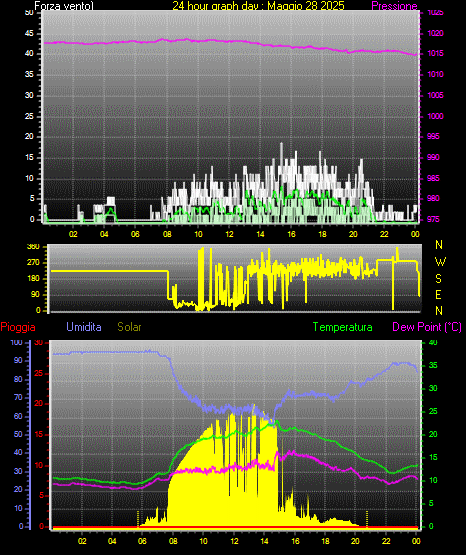Screen dimensions: 466x555
Task: Click the 20 hour marker on bottom chart axis
Action: [355, 541]
